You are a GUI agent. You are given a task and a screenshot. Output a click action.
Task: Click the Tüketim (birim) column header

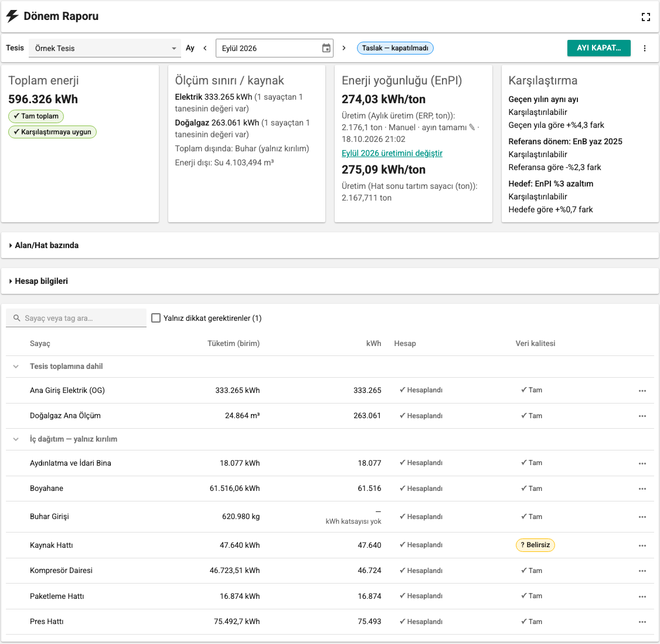pyautogui.click(x=234, y=344)
